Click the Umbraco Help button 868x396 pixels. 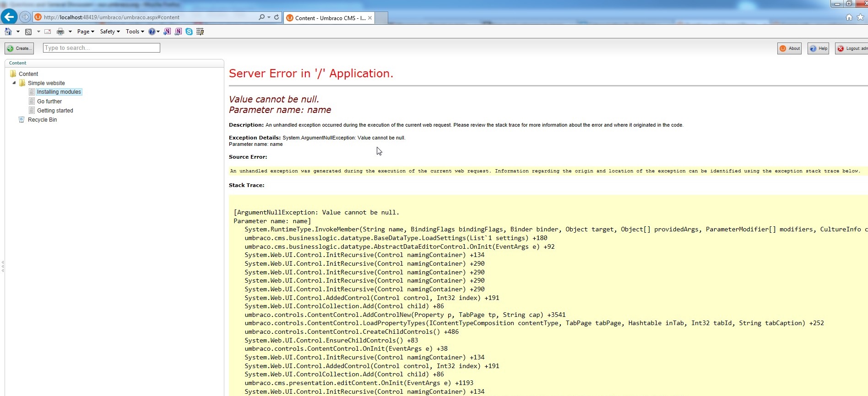[818, 48]
